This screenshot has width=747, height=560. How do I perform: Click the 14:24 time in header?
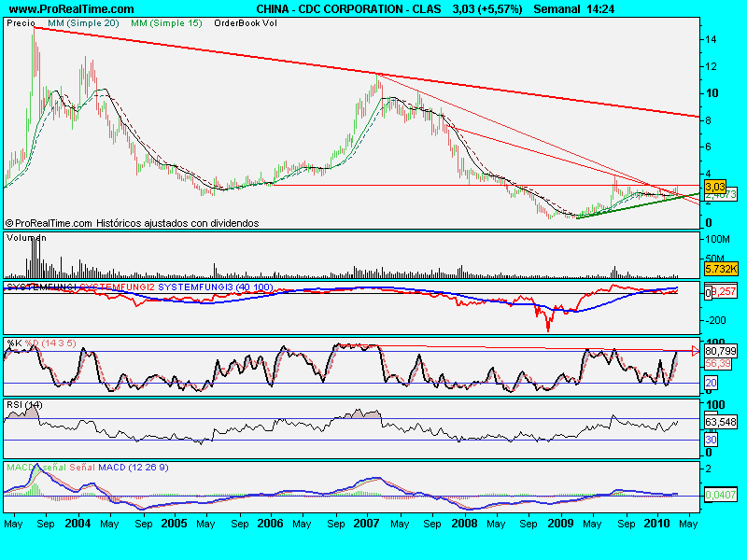tap(600, 9)
